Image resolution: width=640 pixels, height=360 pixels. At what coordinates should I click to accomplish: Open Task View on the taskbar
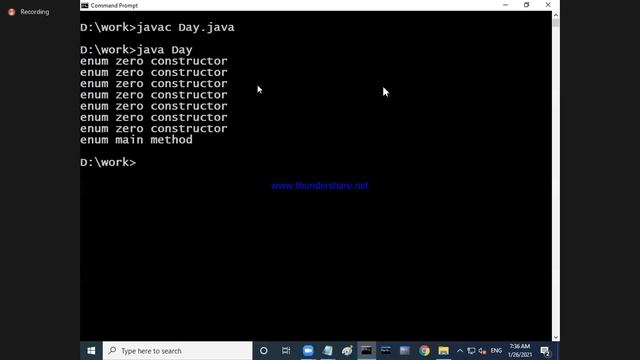[286, 351]
